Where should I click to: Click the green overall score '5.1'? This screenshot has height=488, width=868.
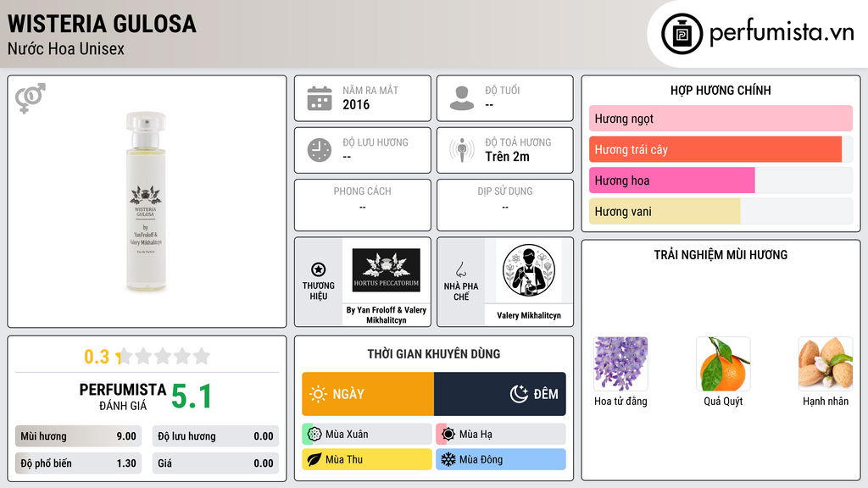pos(192,396)
